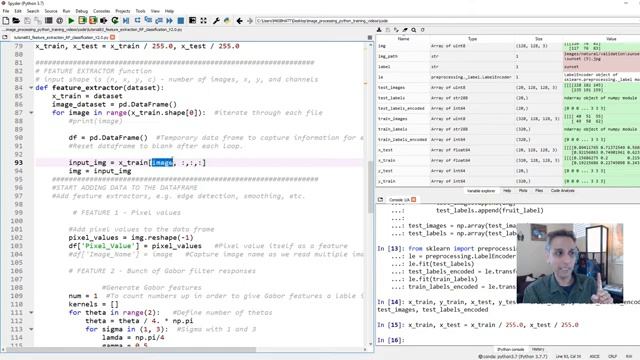Image resolution: width=640 pixels, height=360 pixels.
Task: Step into function debug icon
Action: click(148, 20)
